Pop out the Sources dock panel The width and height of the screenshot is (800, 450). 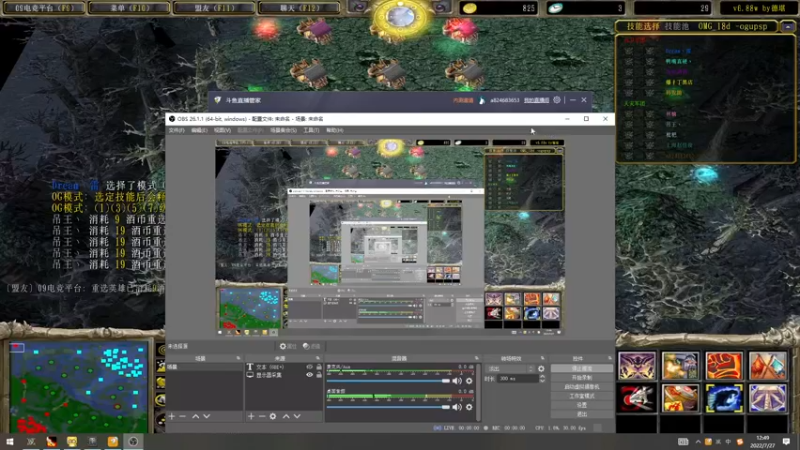[318, 358]
